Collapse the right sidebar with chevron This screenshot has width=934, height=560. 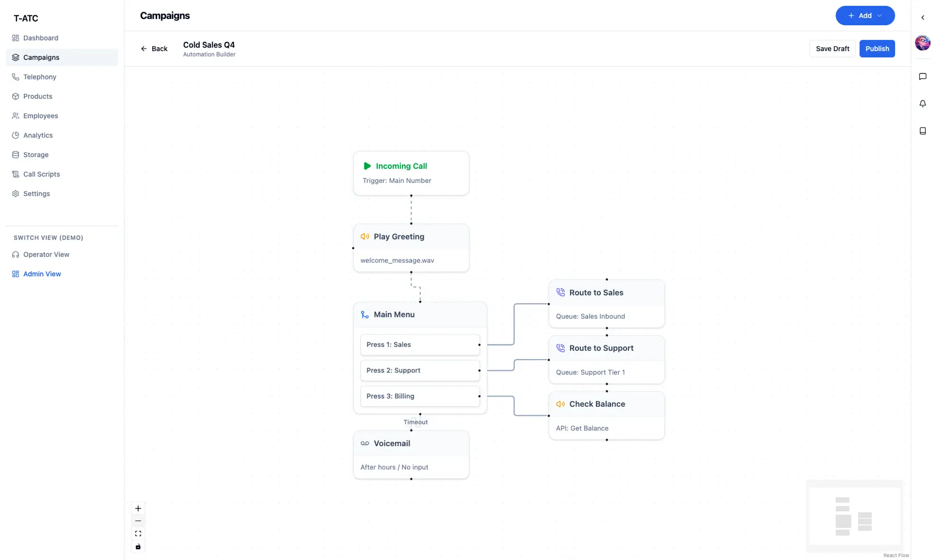(922, 18)
